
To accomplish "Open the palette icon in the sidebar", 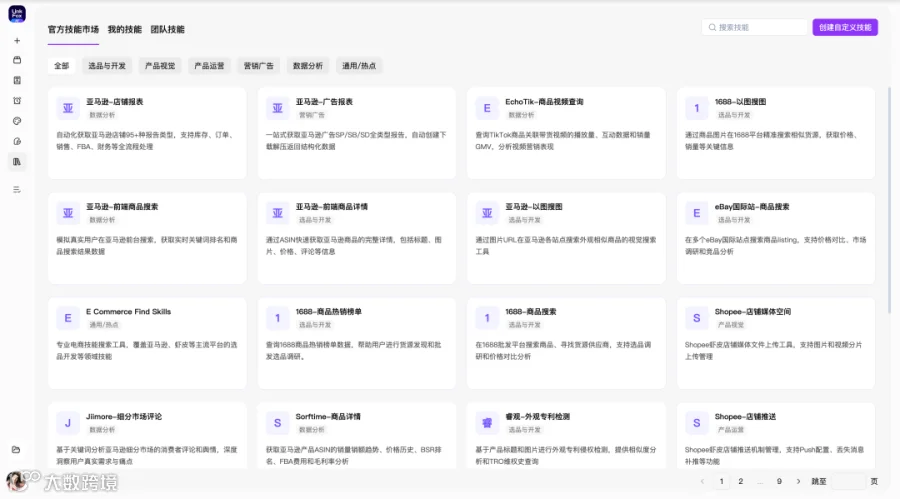I will [x=17, y=121].
